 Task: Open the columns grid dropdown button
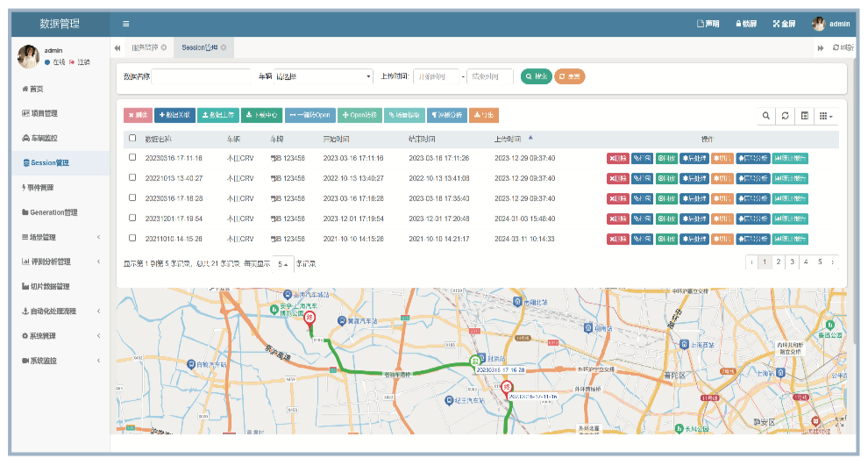pos(826,116)
